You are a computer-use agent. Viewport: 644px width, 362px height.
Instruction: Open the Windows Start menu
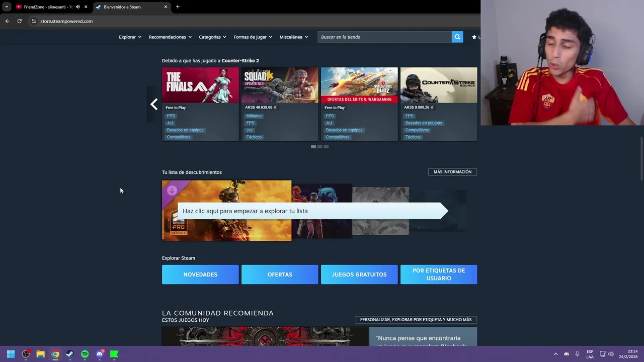(x=11, y=354)
